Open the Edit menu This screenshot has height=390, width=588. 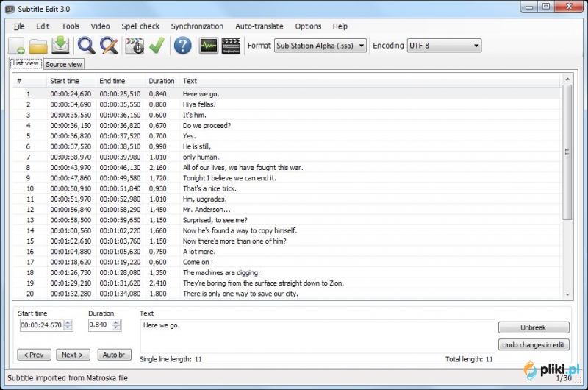click(43, 26)
